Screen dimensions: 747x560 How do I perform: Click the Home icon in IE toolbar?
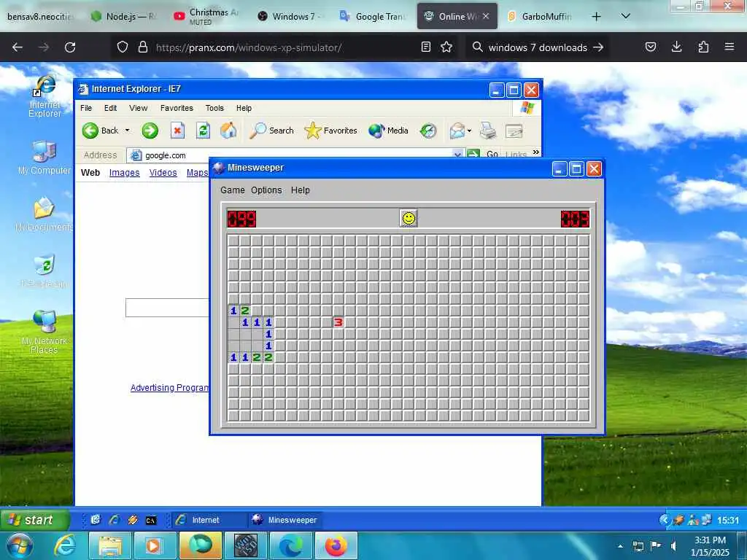pyautogui.click(x=228, y=131)
